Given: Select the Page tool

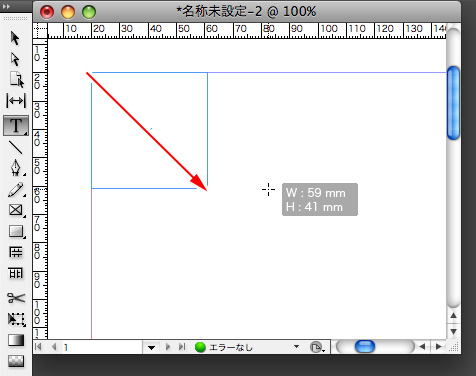Looking at the screenshot, I should pos(16,80).
